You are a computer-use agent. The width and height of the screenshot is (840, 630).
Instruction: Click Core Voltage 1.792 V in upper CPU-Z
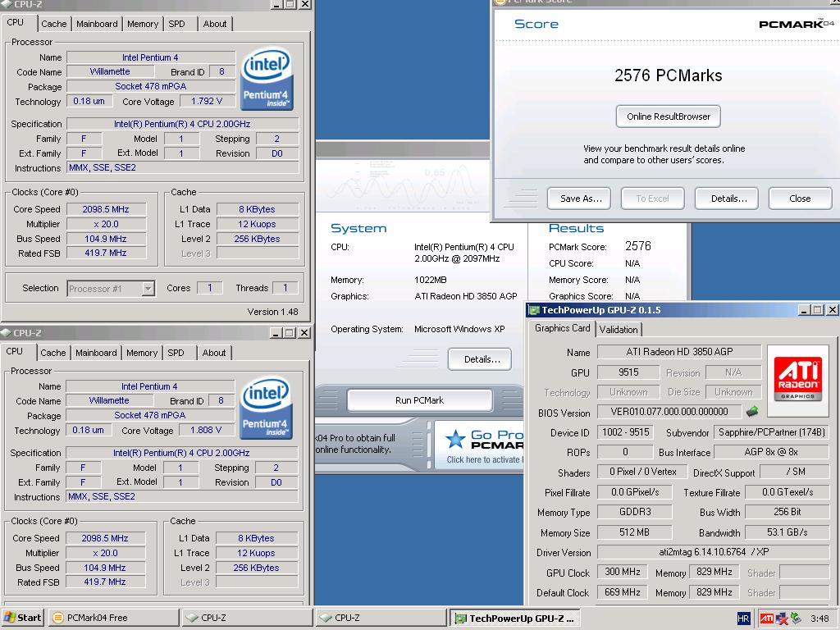pyautogui.click(x=206, y=101)
